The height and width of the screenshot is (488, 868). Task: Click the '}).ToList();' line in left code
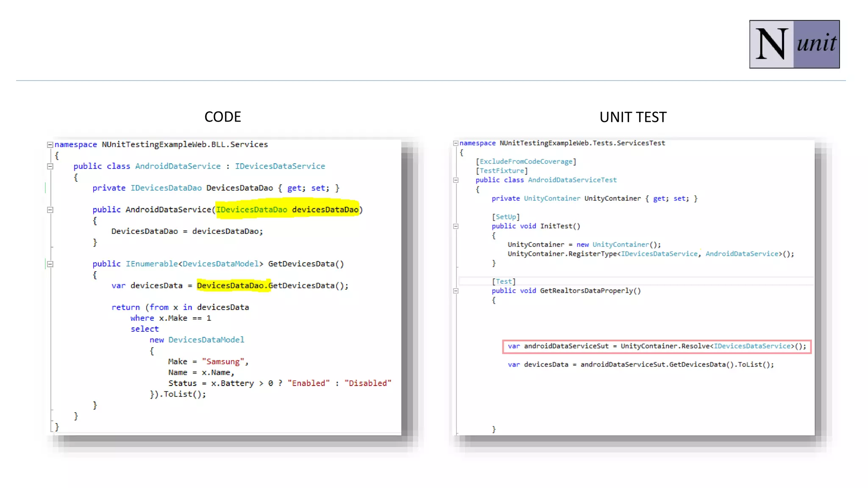pyautogui.click(x=178, y=394)
